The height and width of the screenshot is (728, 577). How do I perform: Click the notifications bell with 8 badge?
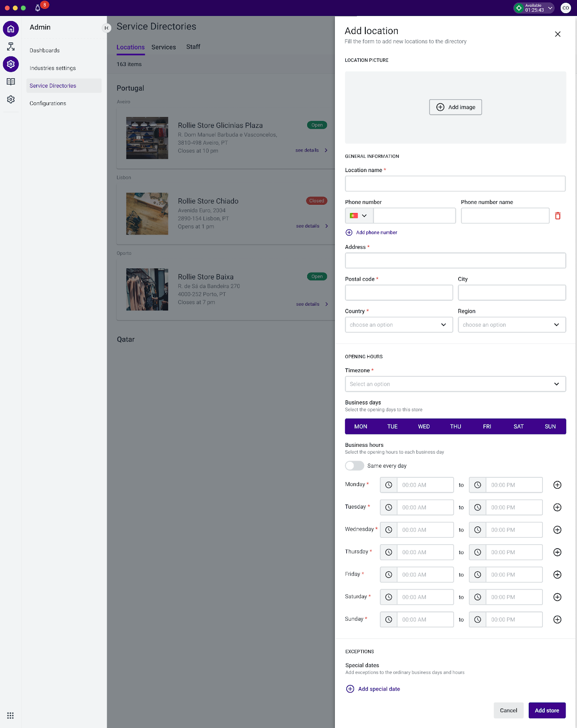click(x=38, y=8)
